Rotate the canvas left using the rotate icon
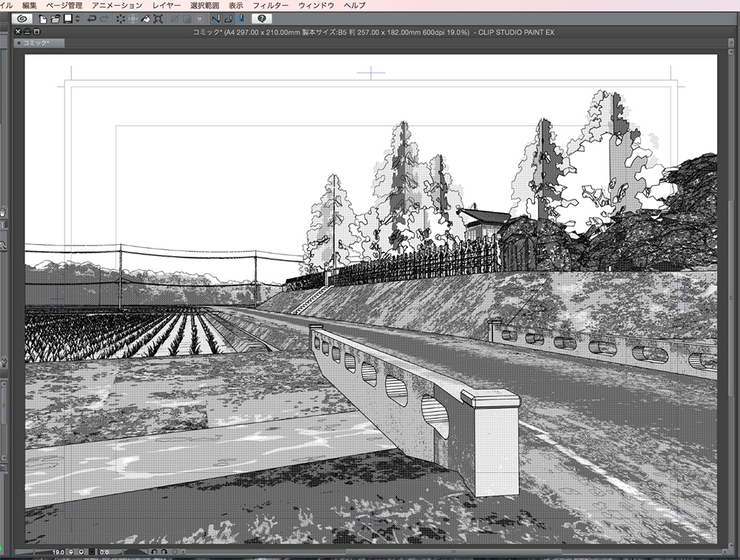Viewport: 740px width, 560px height. point(155,550)
